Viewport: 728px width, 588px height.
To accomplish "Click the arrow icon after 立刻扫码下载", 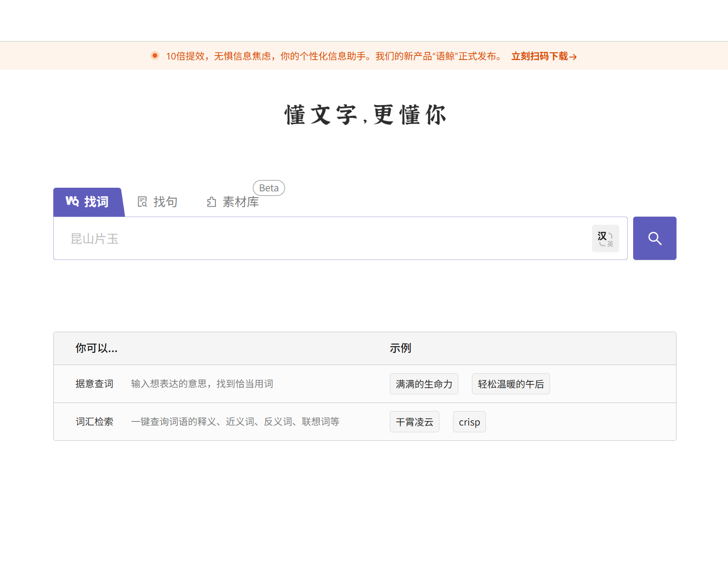I will tap(573, 56).
